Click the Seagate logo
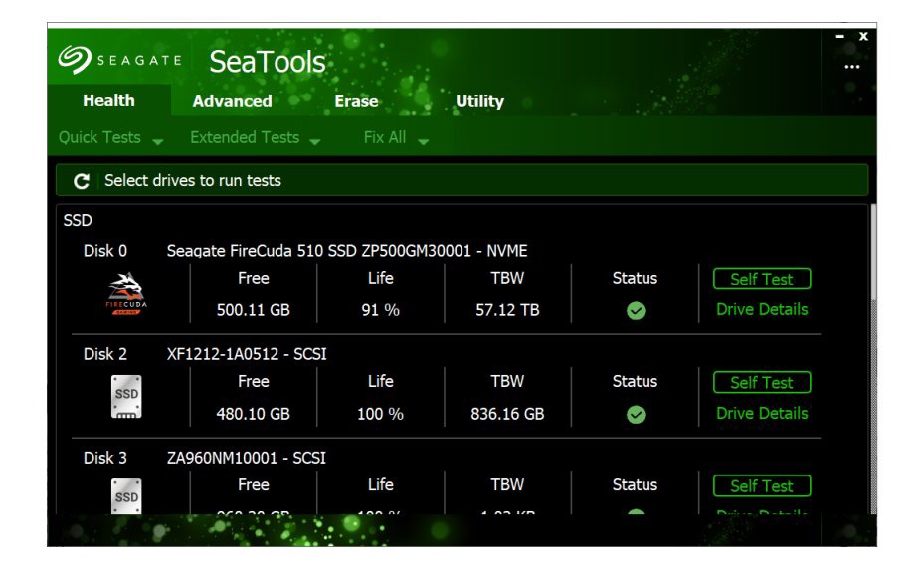Viewport: 924px width, 570px height. pos(119,60)
